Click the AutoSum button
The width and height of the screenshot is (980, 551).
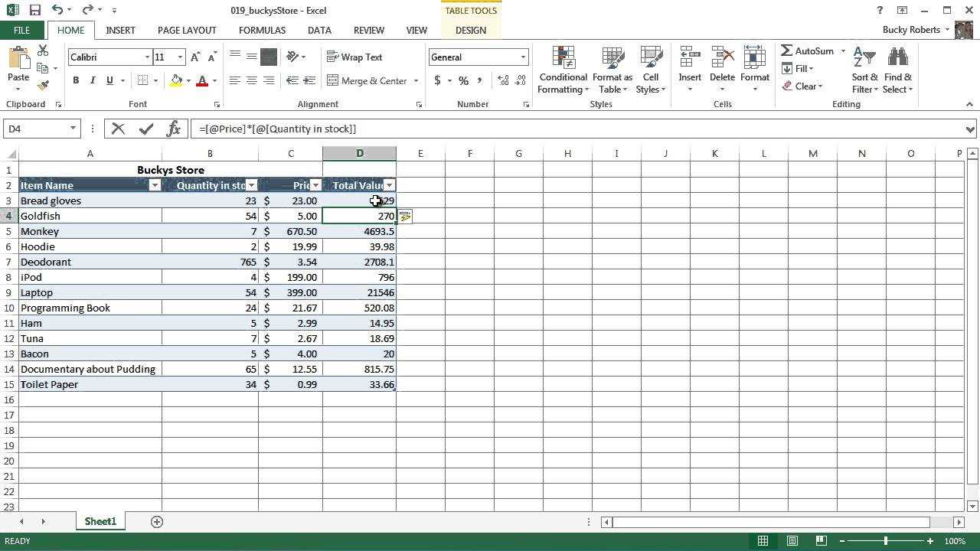pos(808,51)
